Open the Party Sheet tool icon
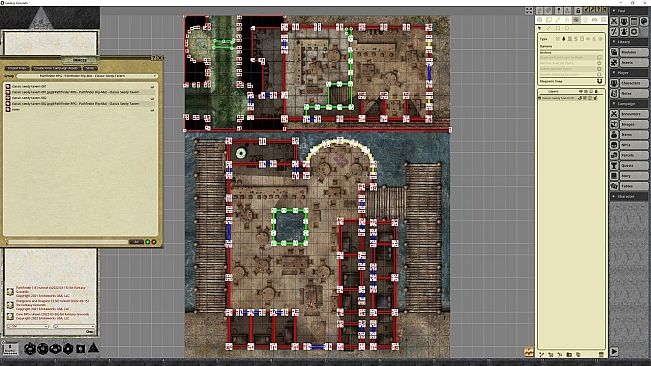 [x=624, y=21]
